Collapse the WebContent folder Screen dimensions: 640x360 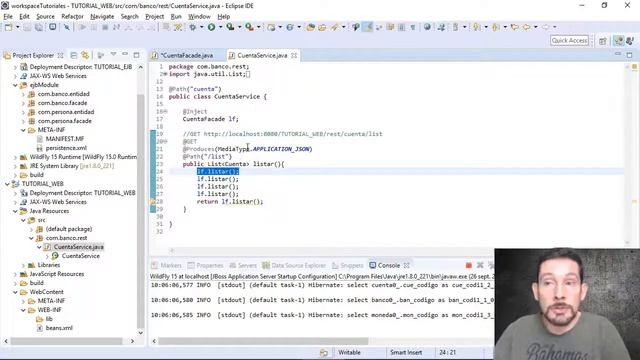[15, 292]
